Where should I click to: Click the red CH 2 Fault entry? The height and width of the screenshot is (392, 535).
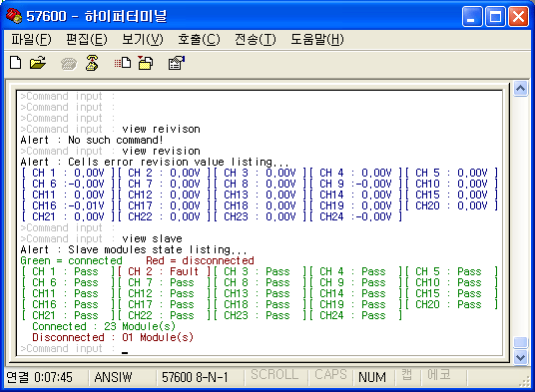164,271
